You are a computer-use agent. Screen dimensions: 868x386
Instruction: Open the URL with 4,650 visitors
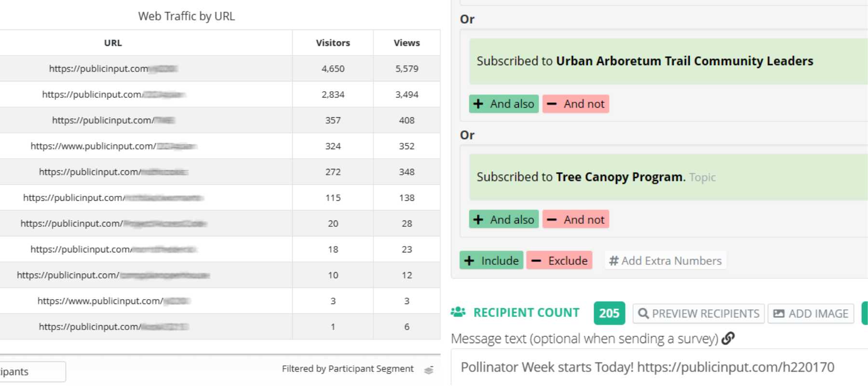[113, 69]
